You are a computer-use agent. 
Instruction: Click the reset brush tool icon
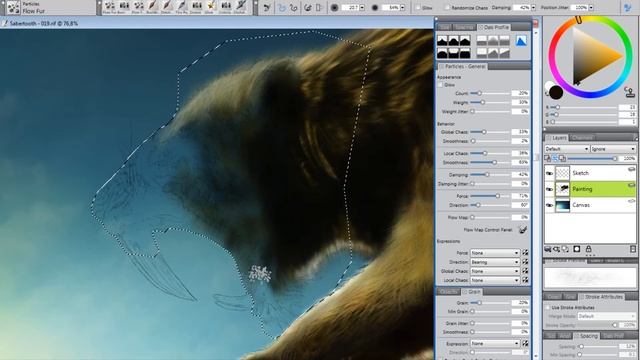click(x=267, y=8)
